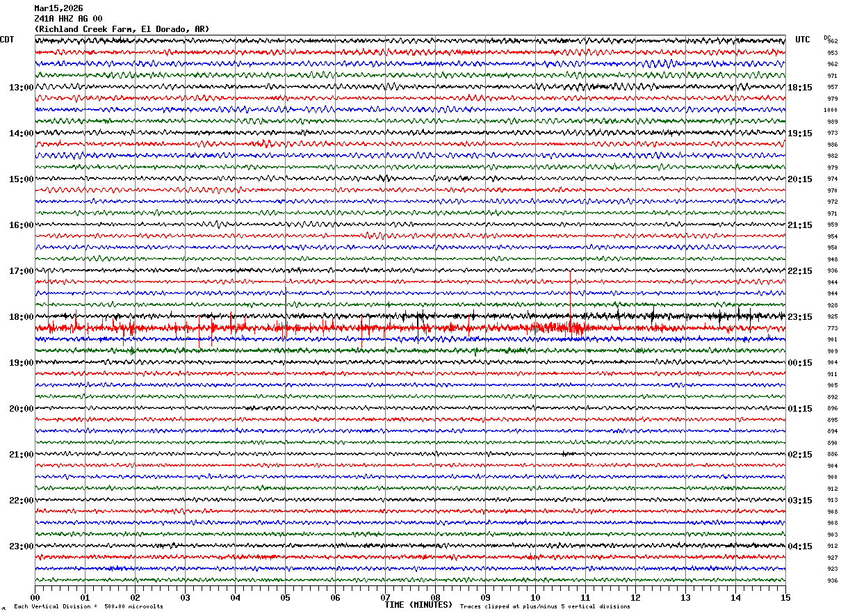Click the noisy red trace in the 18:00 hour

pos(410,327)
